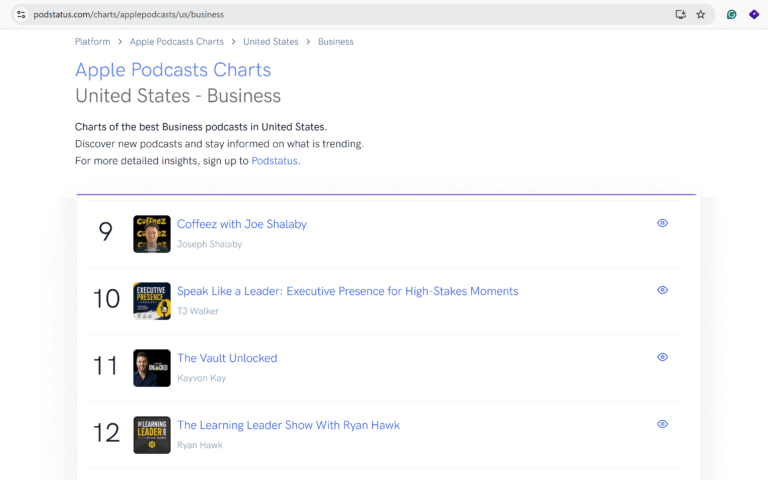Open the purple diamond extension icon
Viewport: 768px width, 480px height.
754,15
